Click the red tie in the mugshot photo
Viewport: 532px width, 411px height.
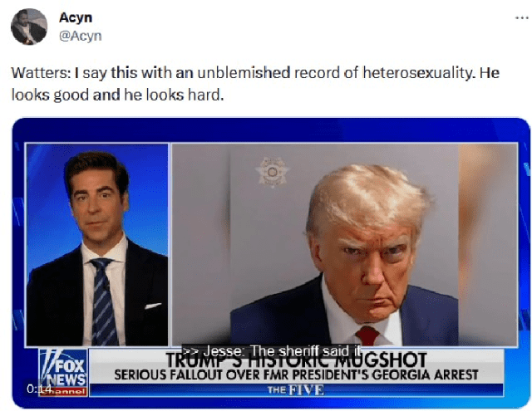click(x=367, y=335)
